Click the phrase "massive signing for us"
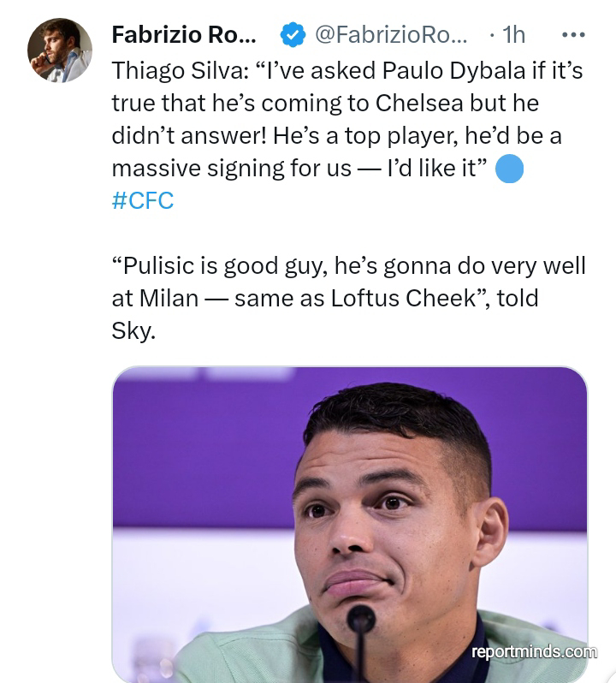 (x=232, y=169)
